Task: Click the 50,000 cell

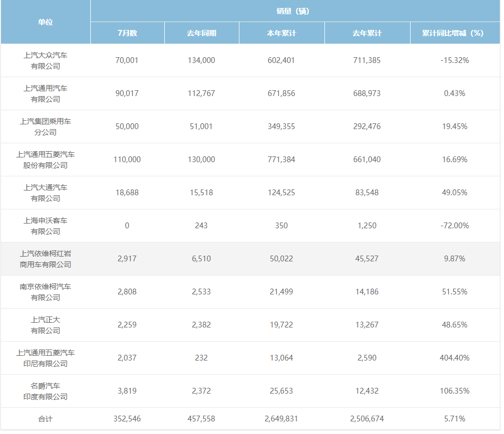Action: [x=127, y=126]
